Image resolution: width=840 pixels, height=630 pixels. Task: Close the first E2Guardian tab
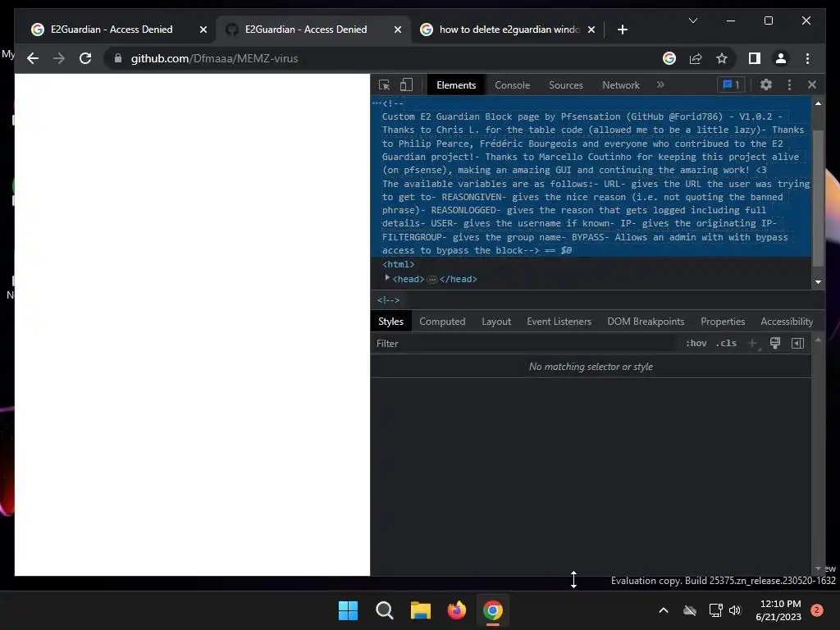(203, 30)
